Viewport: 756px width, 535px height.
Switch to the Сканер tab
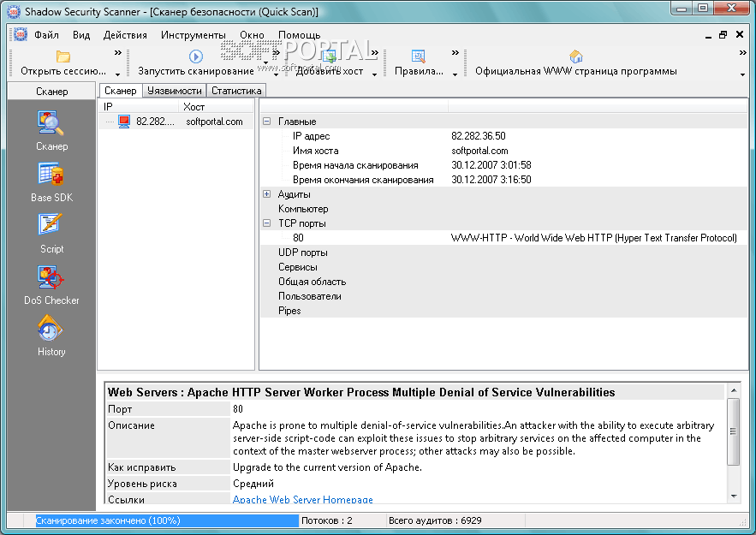(121, 91)
